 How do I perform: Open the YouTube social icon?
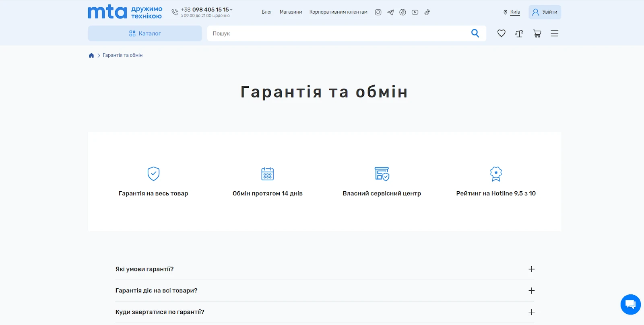pyautogui.click(x=415, y=12)
